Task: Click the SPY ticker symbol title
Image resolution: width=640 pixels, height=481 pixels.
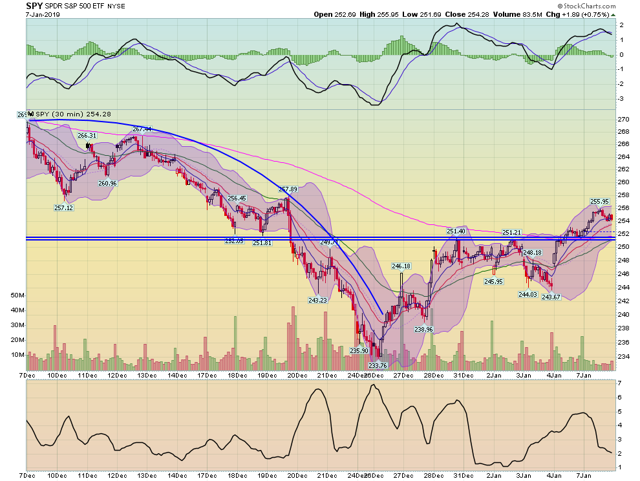Action: coord(34,6)
